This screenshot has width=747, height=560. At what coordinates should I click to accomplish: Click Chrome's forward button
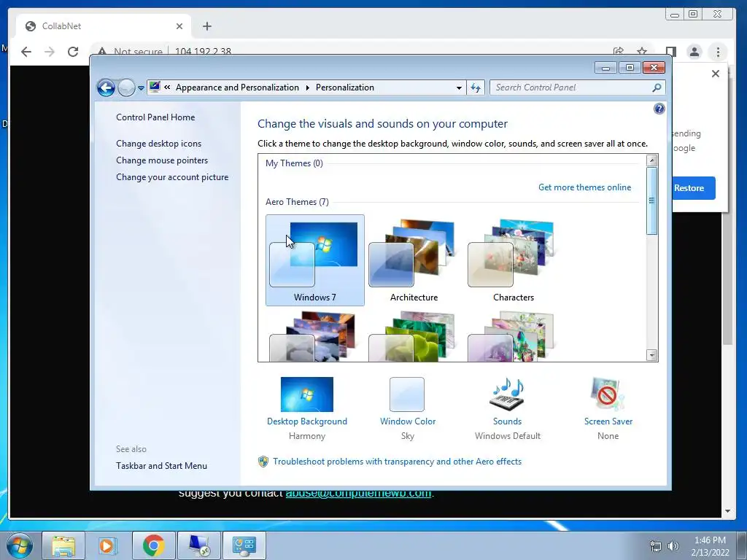pos(50,52)
